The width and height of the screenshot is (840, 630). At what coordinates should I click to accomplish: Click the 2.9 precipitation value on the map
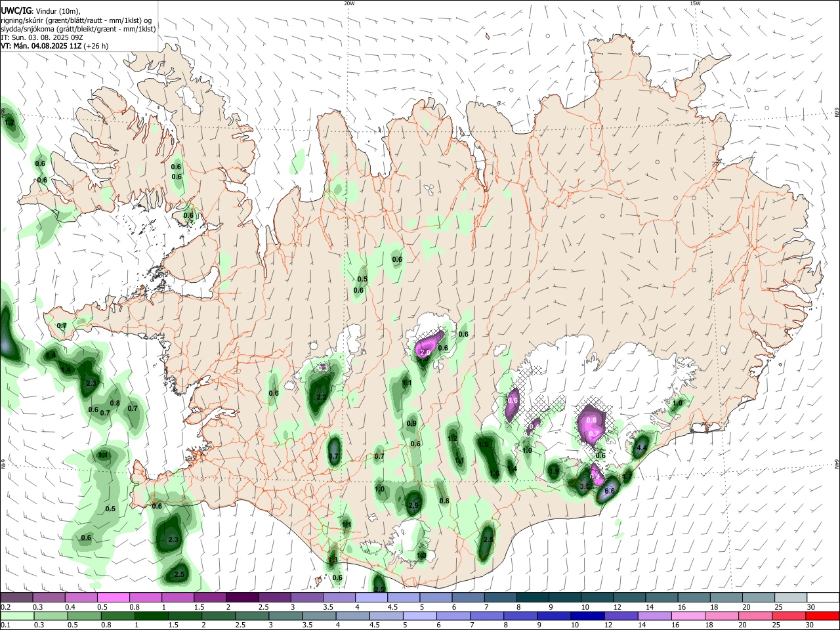(413, 505)
